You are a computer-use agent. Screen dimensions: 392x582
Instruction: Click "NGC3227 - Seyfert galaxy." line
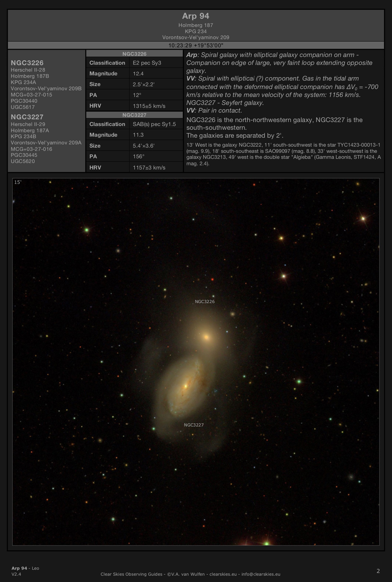click(225, 103)
